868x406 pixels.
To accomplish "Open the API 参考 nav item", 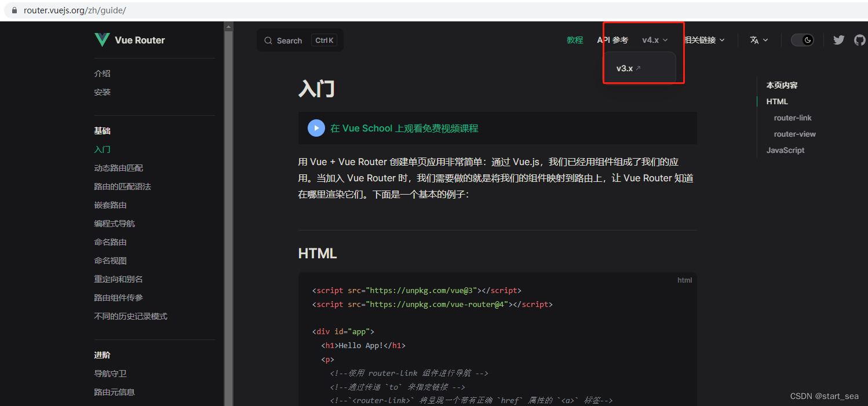I will [612, 40].
